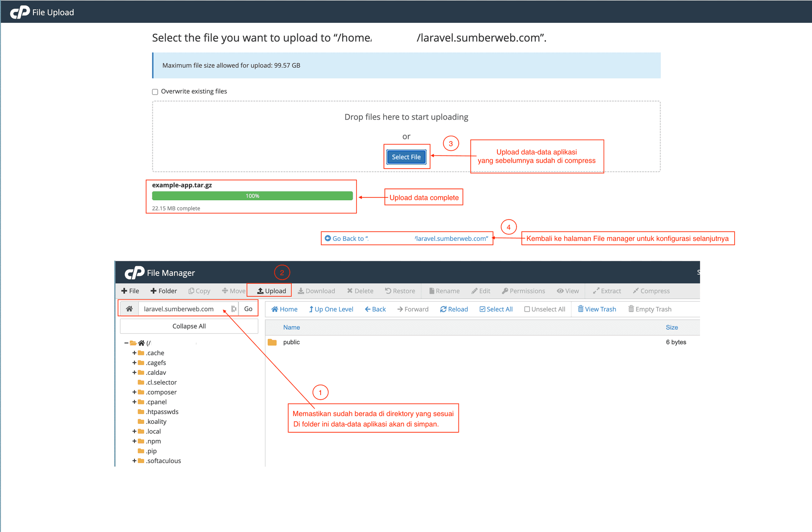Image resolution: width=812 pixels, height=532 pixels.
Task: Check the Select All option
Action: 482,309
